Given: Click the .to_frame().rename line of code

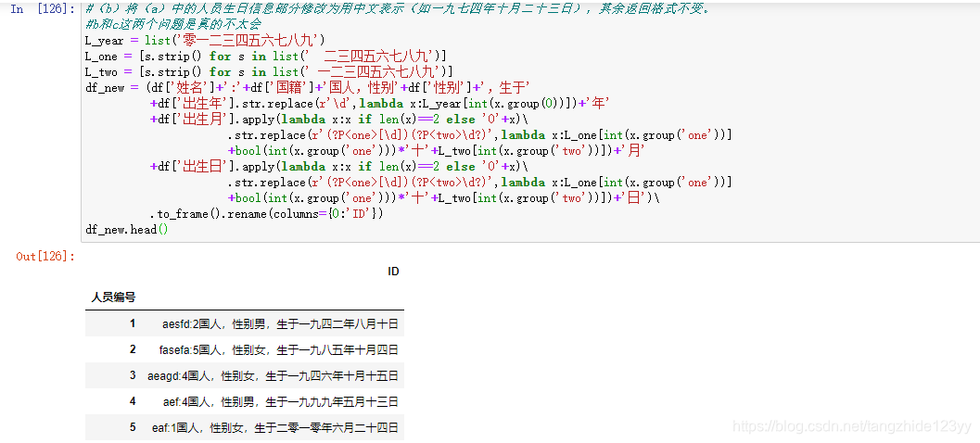Looking at the screenshot, I should coord(266,214).
